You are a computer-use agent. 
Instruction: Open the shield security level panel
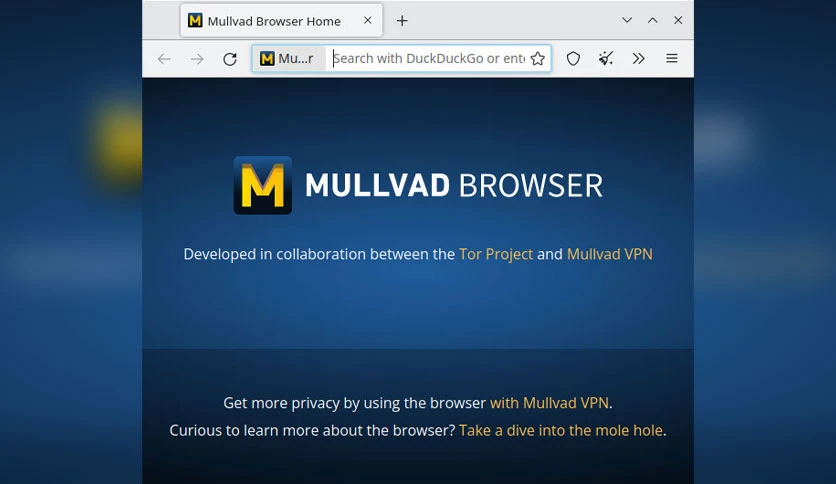click(573, 59)
